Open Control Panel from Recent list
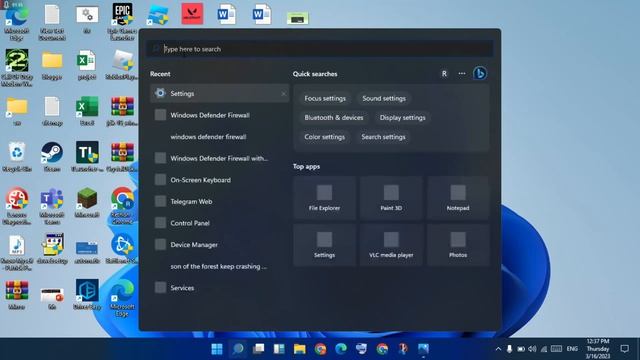 coord(219,223)
